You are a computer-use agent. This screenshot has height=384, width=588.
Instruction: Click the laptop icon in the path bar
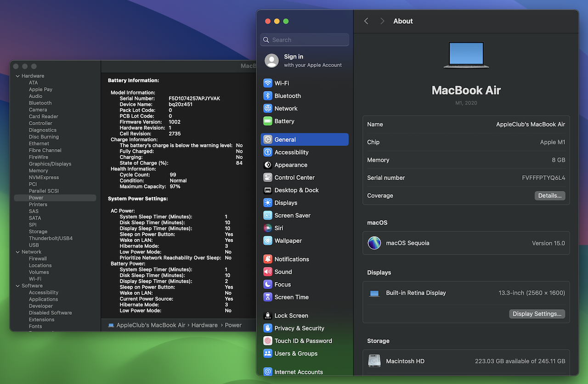pos(111,325)
